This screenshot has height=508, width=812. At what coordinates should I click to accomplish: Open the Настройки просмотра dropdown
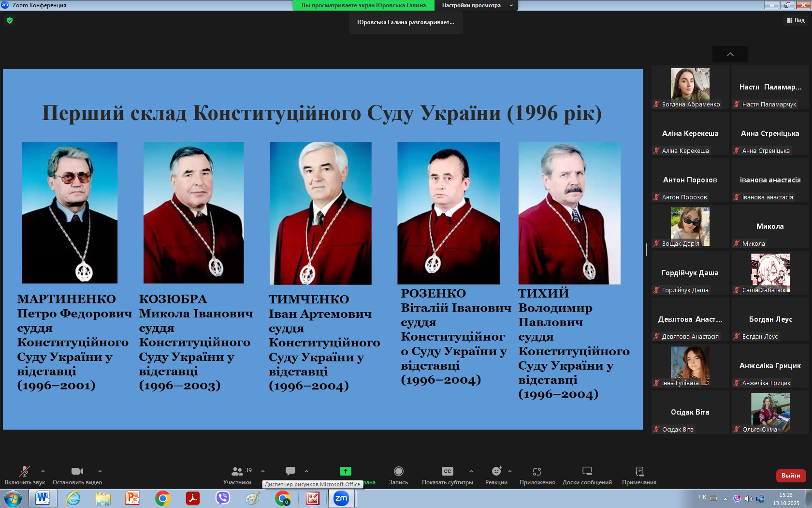(x=476, y=5)
